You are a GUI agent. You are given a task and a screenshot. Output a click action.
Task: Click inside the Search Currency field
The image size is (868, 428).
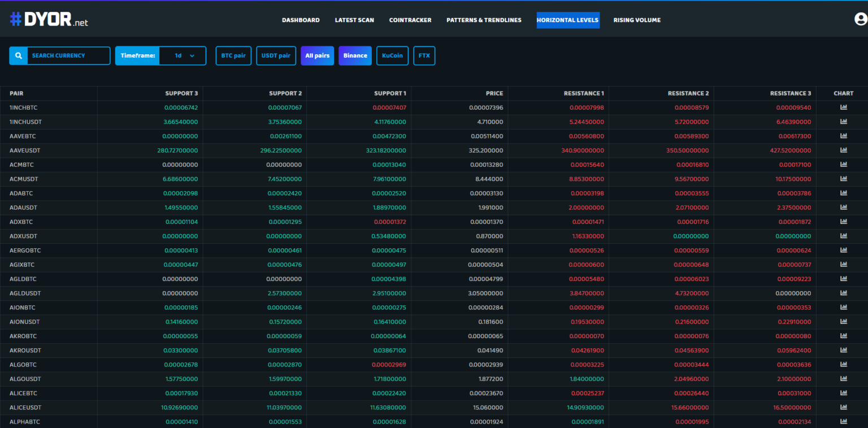pos(68,55)
